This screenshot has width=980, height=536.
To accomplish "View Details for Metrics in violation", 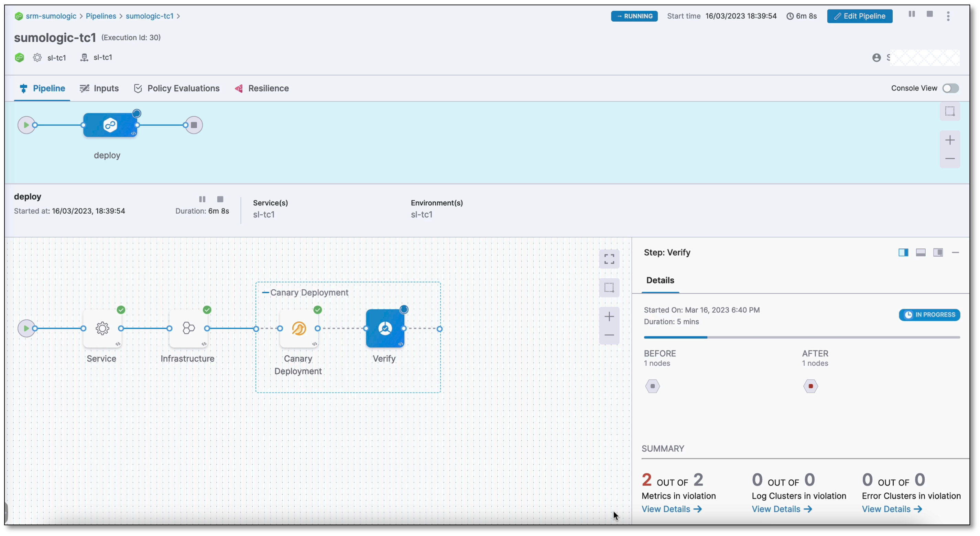I will pyautogui.click(x=672, y=509).
